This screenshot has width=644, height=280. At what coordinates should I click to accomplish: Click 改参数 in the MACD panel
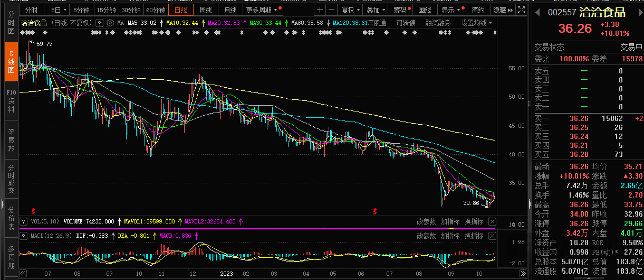pos(426,236)
